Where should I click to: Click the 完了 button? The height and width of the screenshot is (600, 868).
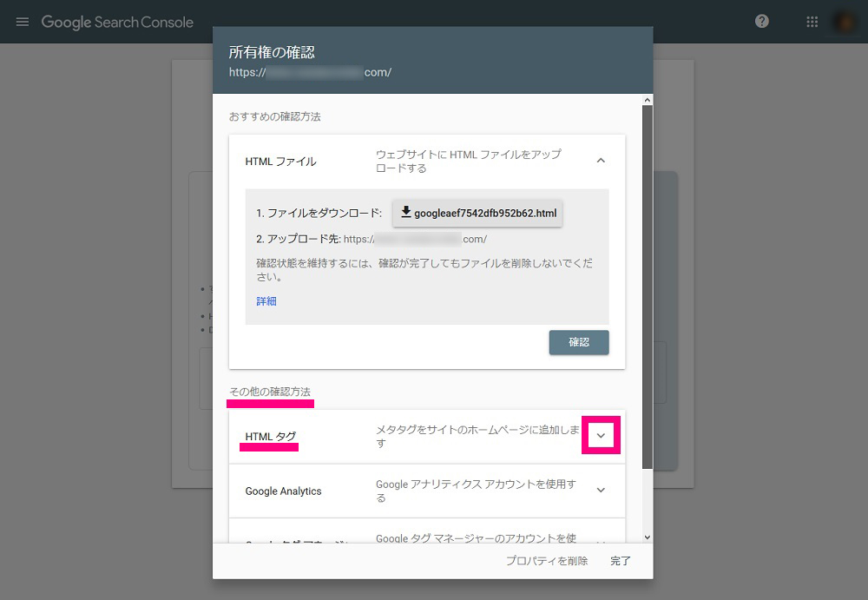(621, 561)
